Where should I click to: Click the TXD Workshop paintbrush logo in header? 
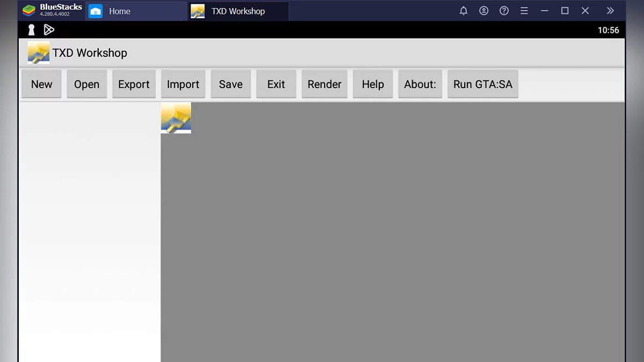tap(39, 53)
